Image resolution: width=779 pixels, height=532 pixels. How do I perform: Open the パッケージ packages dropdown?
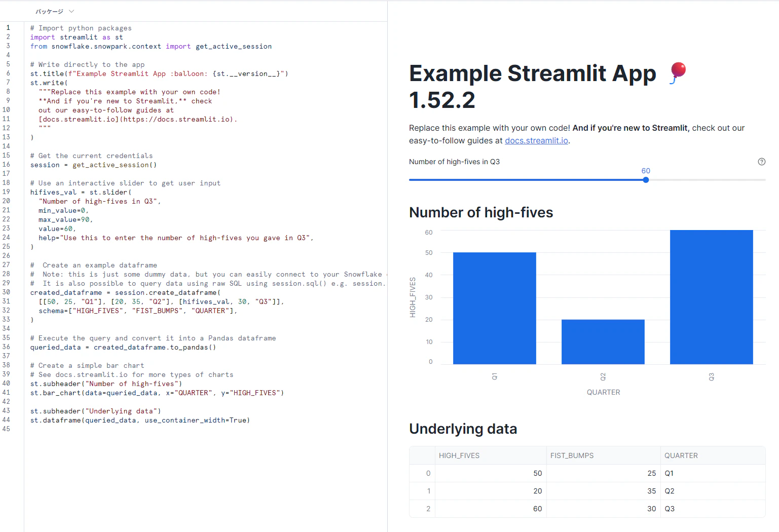[54, 11]
